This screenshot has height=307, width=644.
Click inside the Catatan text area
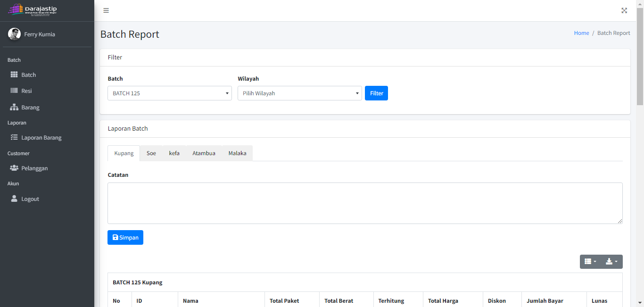[x=365, y=203]
